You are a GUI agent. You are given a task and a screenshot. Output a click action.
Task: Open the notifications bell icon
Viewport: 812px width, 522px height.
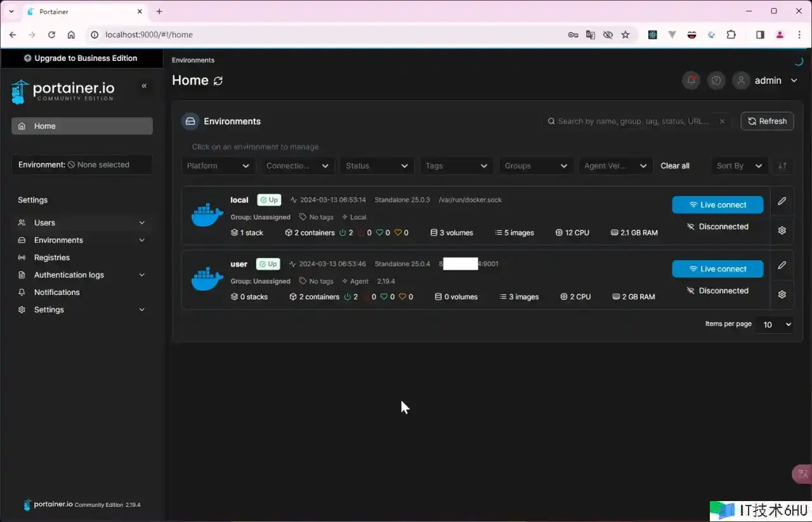pyautogui.click(x=691, y=81)
